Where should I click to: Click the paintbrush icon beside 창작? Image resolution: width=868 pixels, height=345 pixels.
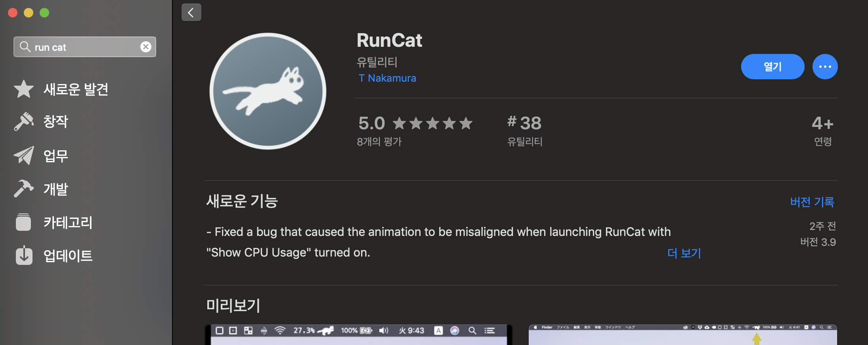pos(24,121)
